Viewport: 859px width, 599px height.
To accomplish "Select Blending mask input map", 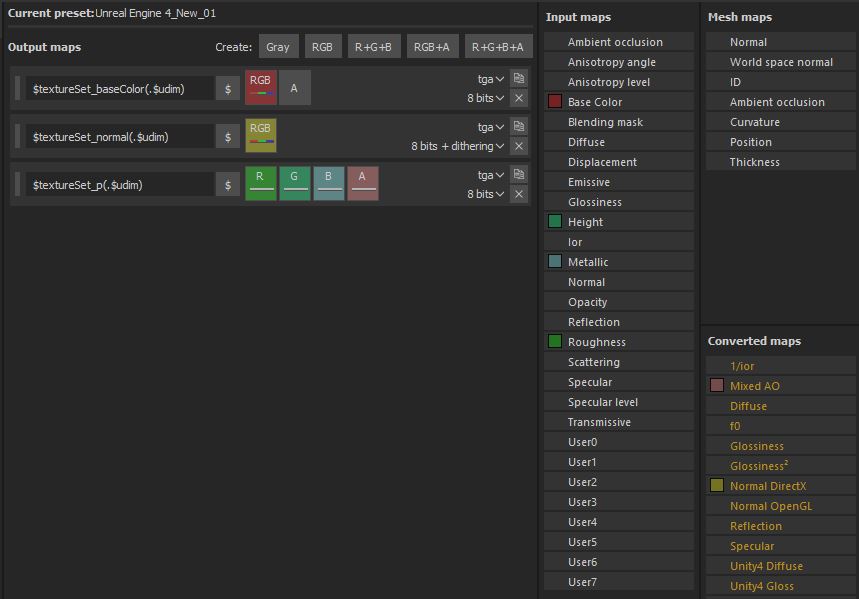I will point(619,122).
